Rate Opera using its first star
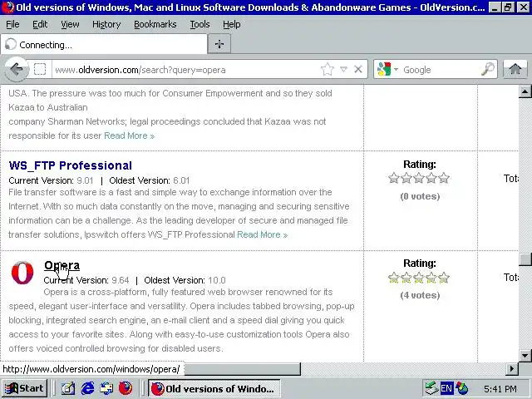The image size is (532, 399). point(393,278)
